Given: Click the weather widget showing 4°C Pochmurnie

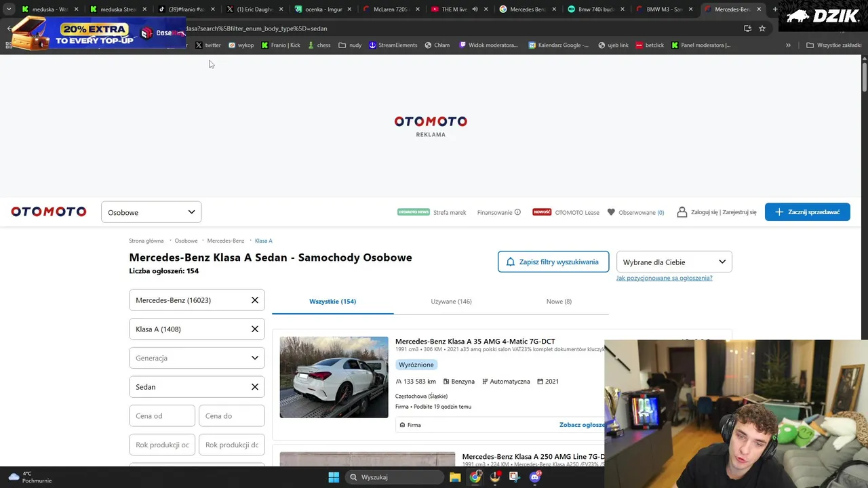Looking at the screenshot, I should coord(31,477).
